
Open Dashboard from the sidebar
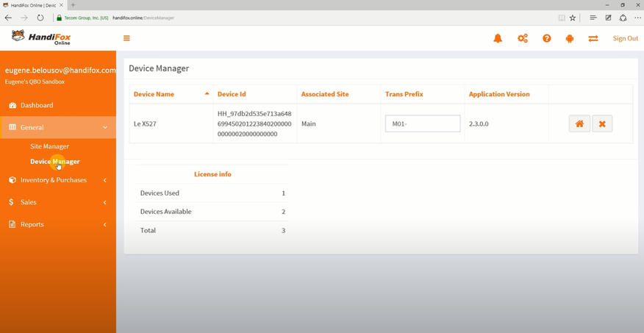pyautogui.click(x=37, y=105)
